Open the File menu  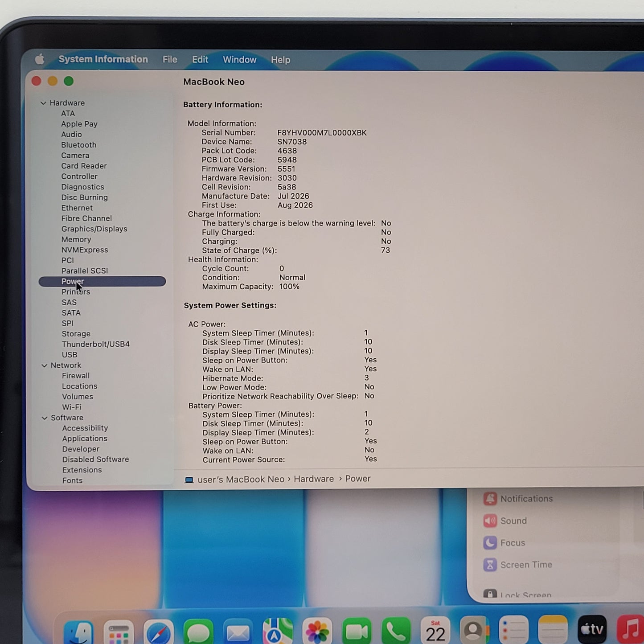click(x=170, y=59)
